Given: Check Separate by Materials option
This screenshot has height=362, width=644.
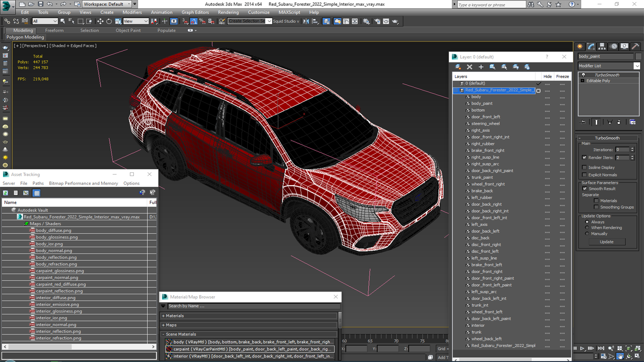Looking at the screenshot, I should tap(596, 201).
